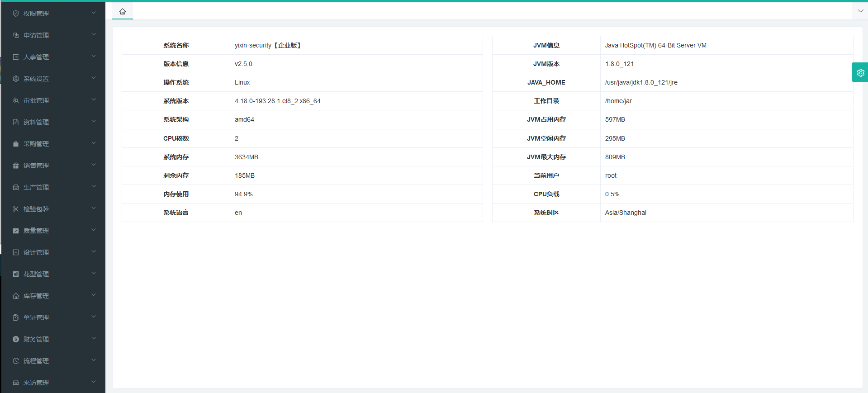This screenshot has width=868, height=393.
Task: Open the 设计管理 menu item
Action: tap(53, 252)
